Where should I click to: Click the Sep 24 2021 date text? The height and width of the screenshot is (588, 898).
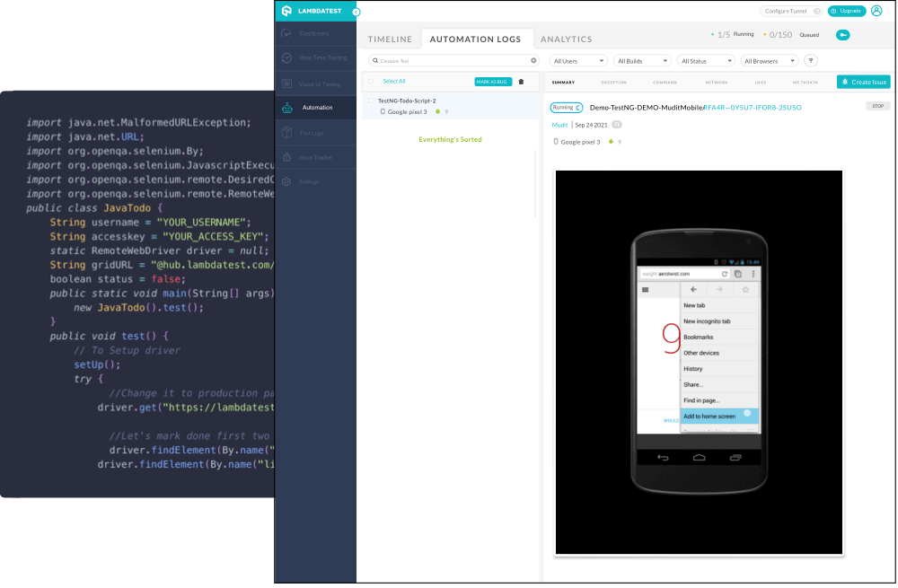(x=591, y=125)
